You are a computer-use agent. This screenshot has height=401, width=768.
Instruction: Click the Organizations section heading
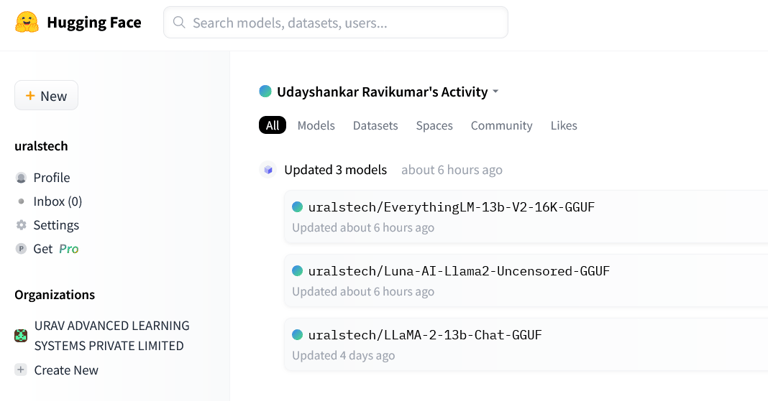tap(55, 295)
